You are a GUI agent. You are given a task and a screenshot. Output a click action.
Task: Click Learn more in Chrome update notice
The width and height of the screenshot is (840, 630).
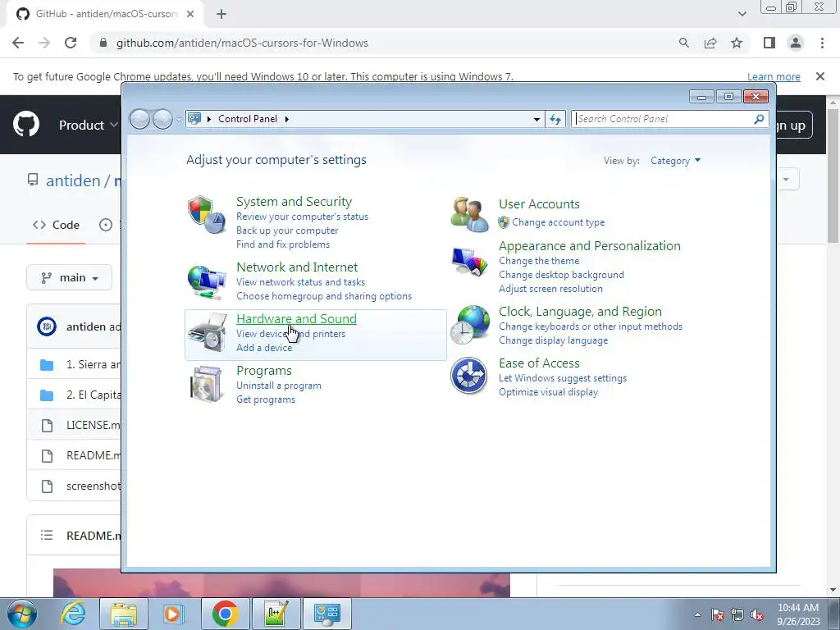pos(774,76)
